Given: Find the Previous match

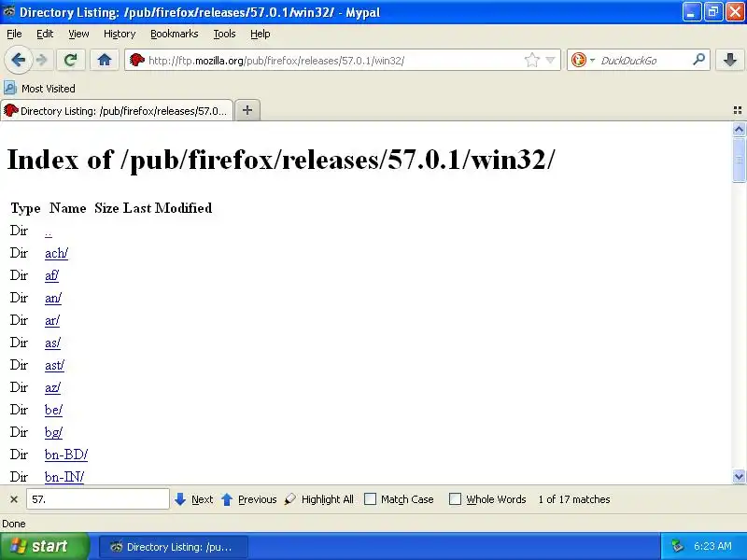Looking at the screenshot, I should point(249,499).
